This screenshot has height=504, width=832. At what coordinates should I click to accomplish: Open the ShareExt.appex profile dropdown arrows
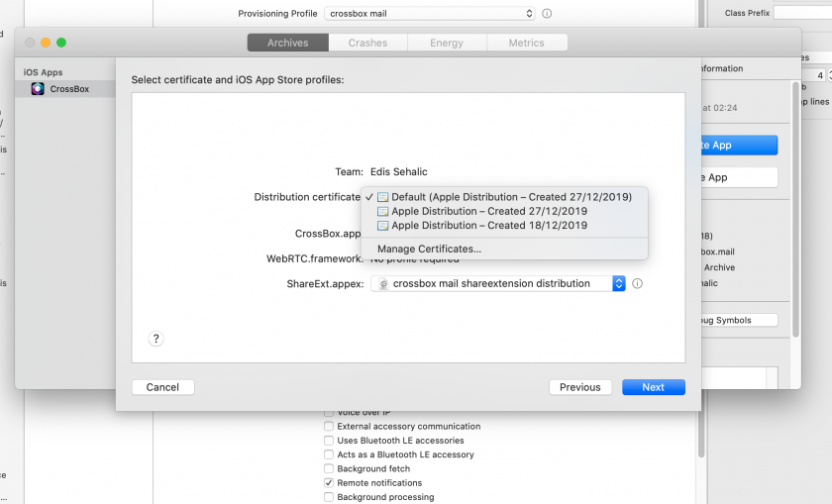[619, 283]
